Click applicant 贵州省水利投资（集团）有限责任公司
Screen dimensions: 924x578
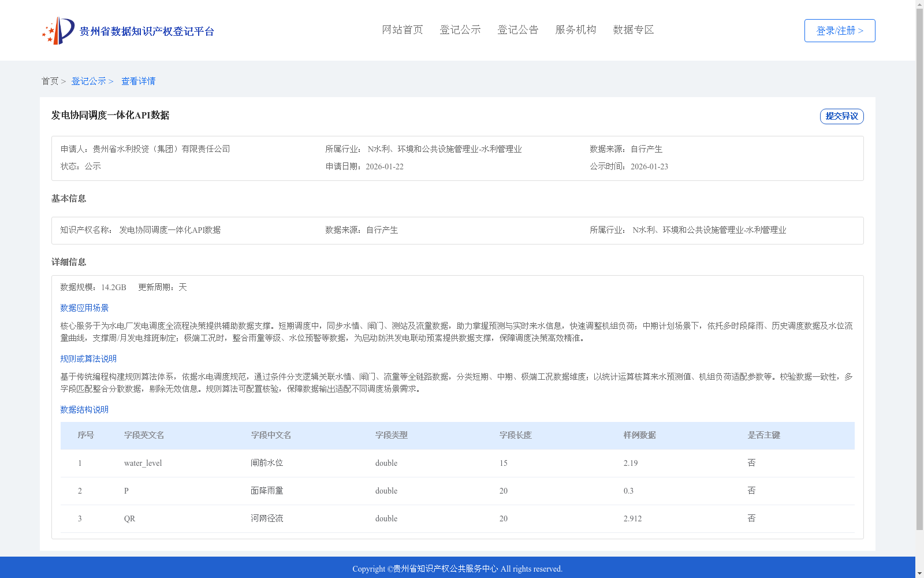click(x=162, y=149)
